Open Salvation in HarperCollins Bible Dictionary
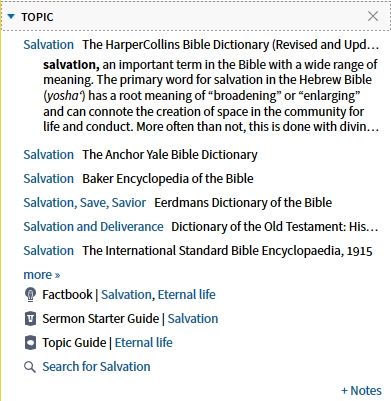This screenshot has height=401, width=391. 49,45
